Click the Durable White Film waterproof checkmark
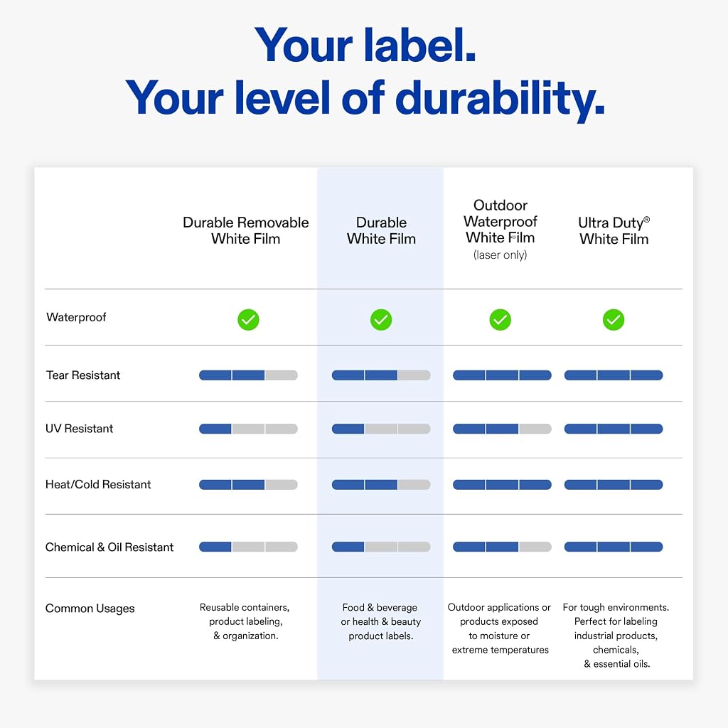Image resolution: width=728 pixels, height=728 pixels. [381, 320]
